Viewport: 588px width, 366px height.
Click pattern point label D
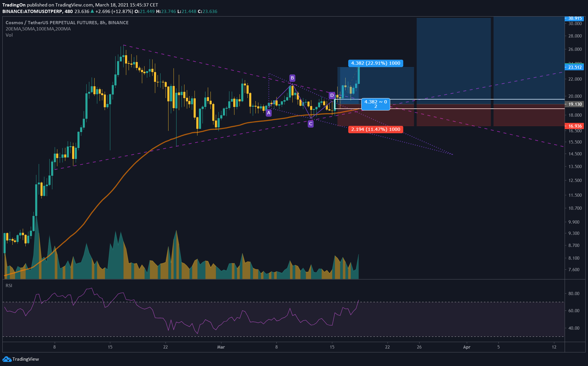pos(332,95)
